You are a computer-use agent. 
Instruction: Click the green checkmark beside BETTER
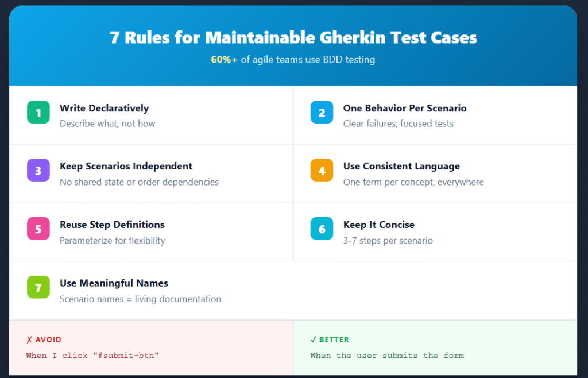tap(313, 340)
